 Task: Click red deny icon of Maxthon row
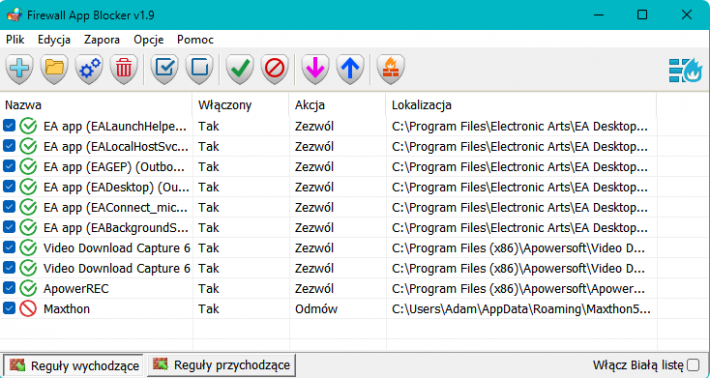pyautogui.click(x=28, y=309)
